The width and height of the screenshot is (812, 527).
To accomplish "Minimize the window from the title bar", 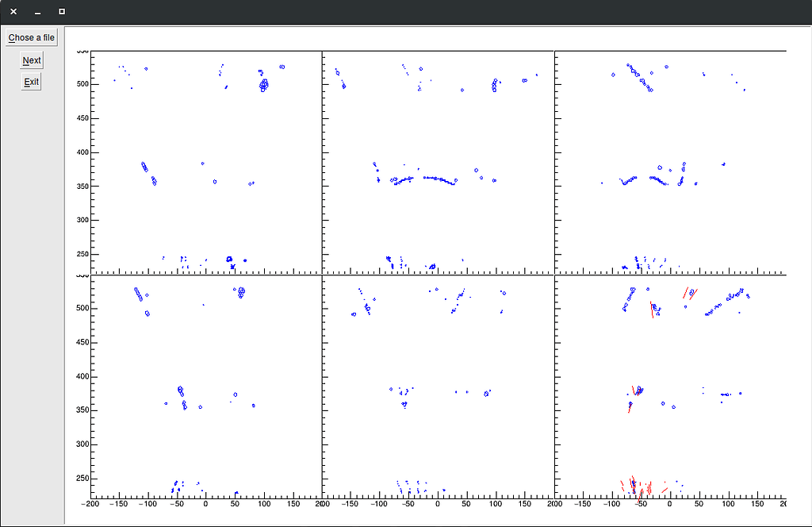I will 38,11.
